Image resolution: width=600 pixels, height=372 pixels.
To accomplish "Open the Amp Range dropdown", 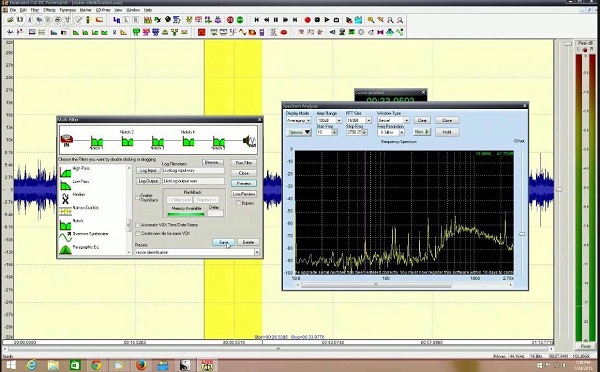I will pyautogui.click(x=339, y=120).
